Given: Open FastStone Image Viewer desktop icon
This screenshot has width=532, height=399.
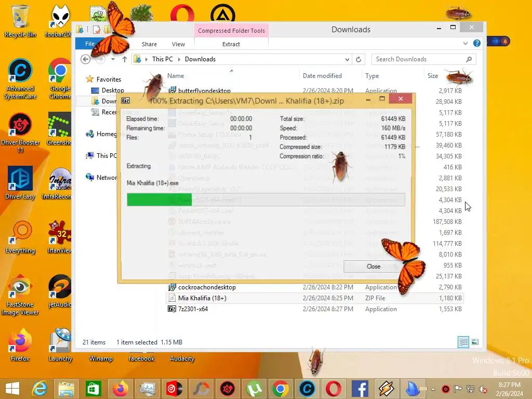Looking at the screenshot, I should (20, 295).
